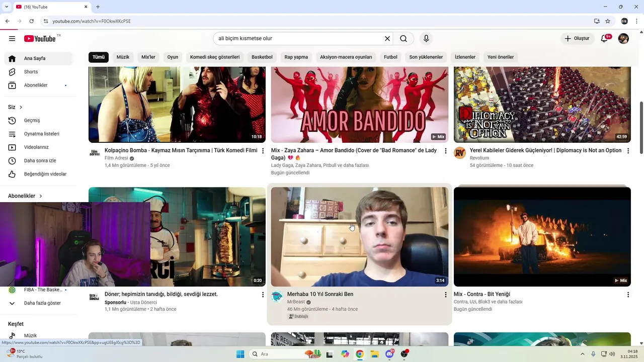The height and width of the screenshot is (362, 644).
Task: Open Discord from the taskbar
Action: pos(390,354)
